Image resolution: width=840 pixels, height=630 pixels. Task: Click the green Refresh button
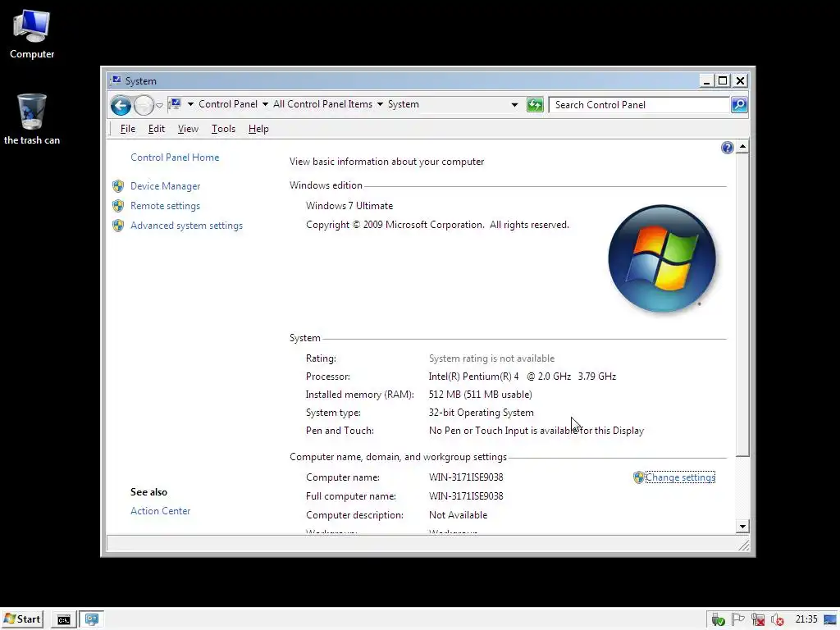pyautogui.click(x=535, y=104)
